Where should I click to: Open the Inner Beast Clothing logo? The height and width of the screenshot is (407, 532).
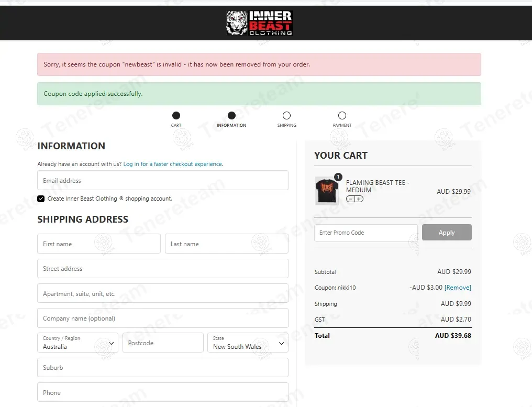click(260, 23)
